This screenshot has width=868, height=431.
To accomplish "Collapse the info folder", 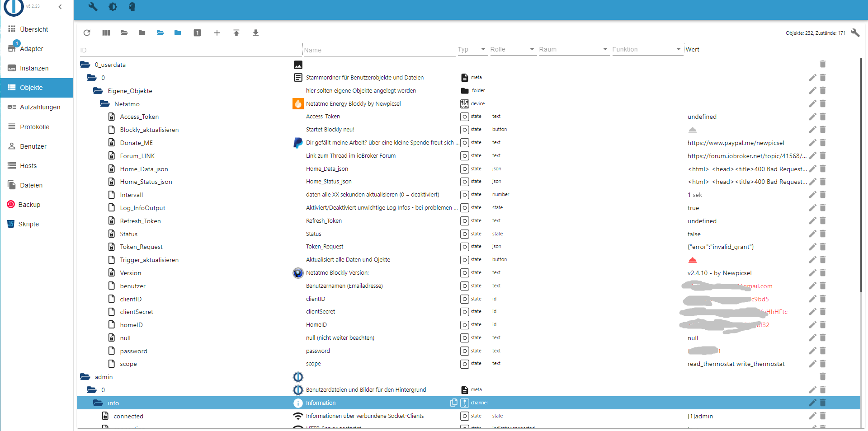I will click(98, 403).
